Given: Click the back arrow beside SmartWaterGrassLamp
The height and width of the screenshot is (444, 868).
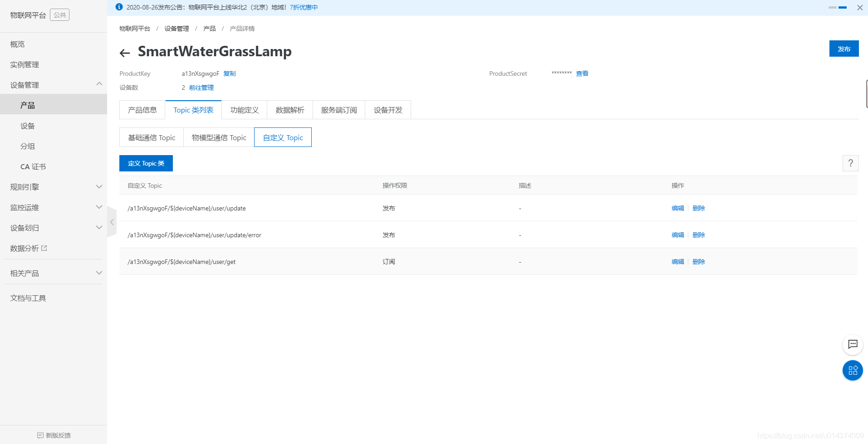Looking at the screenshot, I should click(x=125, y=53).
